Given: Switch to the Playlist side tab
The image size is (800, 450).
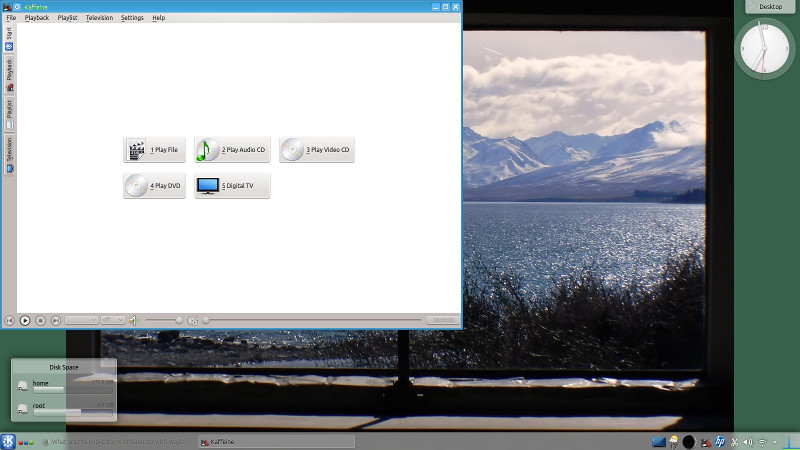Looking at the screenshot, I should tap(9, 110).
